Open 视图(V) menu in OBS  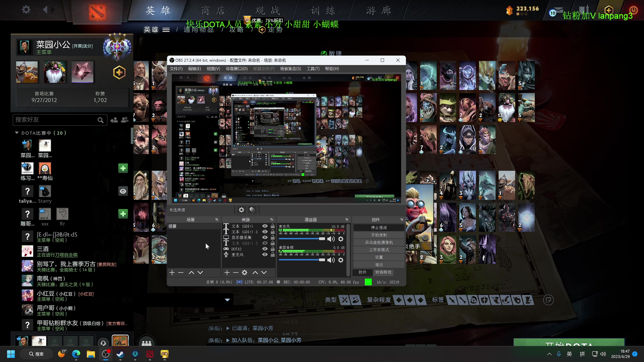[213, 69]
